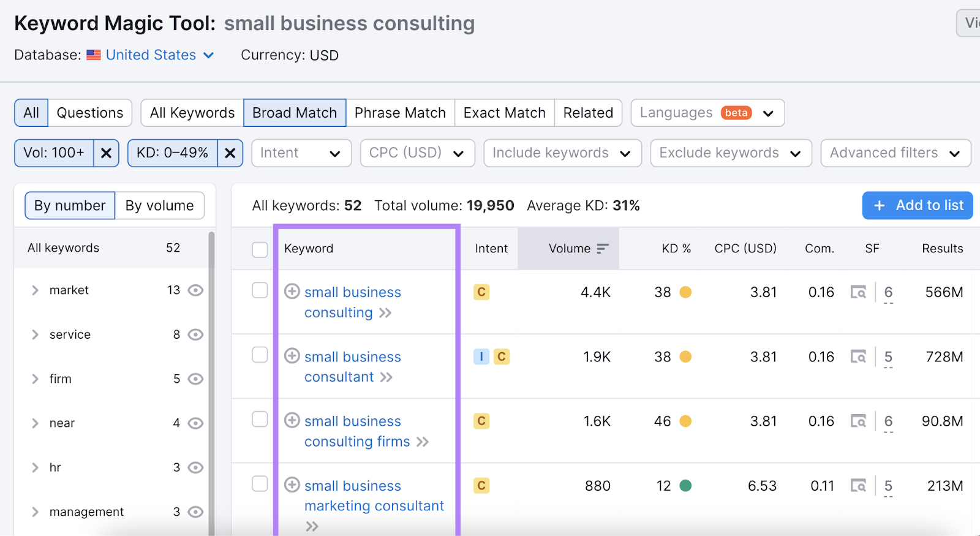The width and height of the screenshot is (980, 536).
Task: Open the small business consulting firms link
Action: coord(357,431)
